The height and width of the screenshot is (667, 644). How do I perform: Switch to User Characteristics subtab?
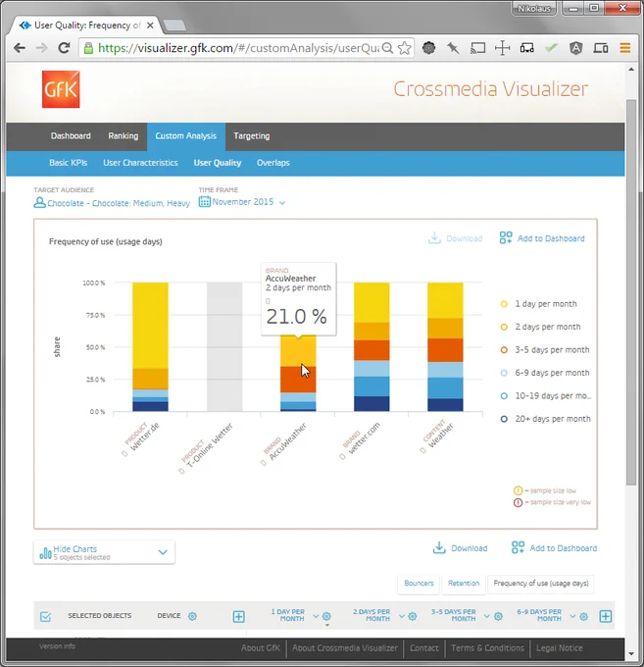pyautogui.click(x=140, y=163)
